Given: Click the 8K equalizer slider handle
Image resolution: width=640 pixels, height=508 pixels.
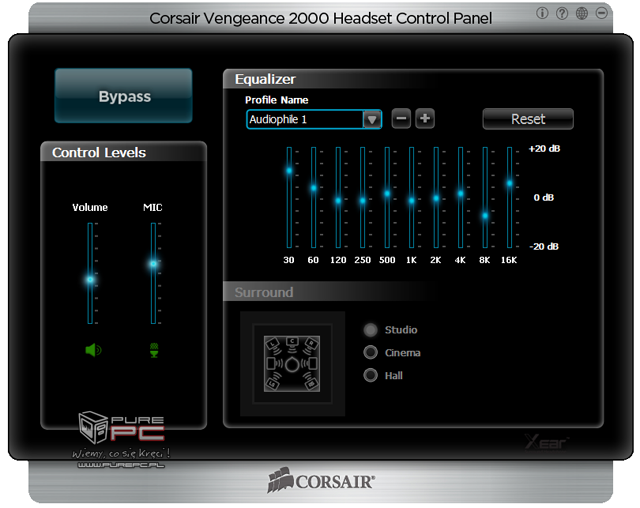Looking at the screenshot, I should click(485, 216).
